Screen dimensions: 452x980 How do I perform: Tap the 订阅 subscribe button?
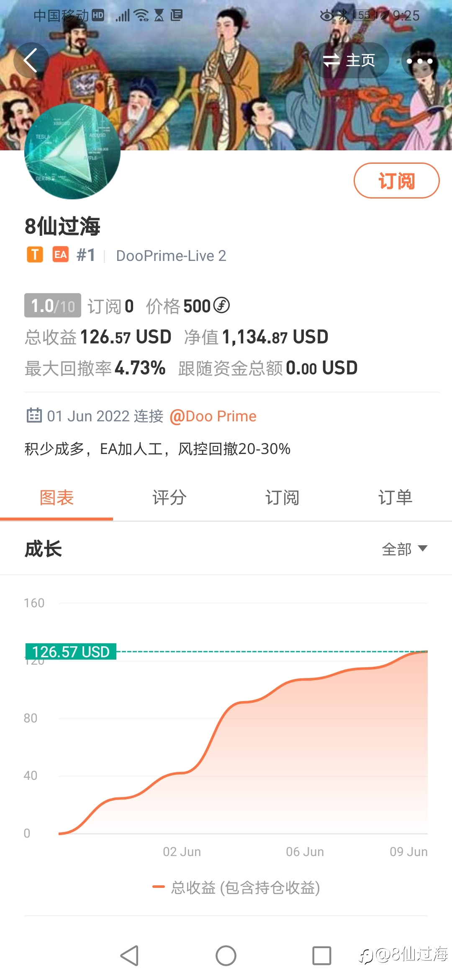point(396,181)
